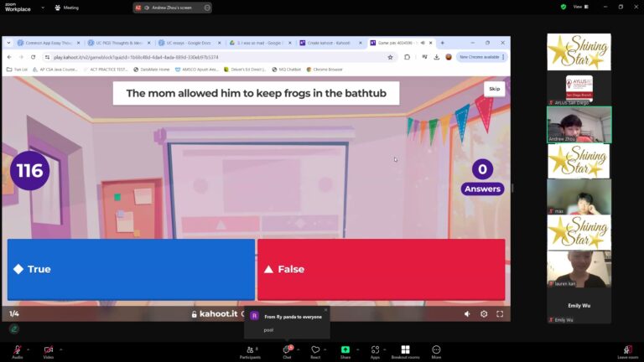This screenshot has width=644, height=362.
Task: Toggle Kahoot fullscreen mode
Action: [500, 314]
